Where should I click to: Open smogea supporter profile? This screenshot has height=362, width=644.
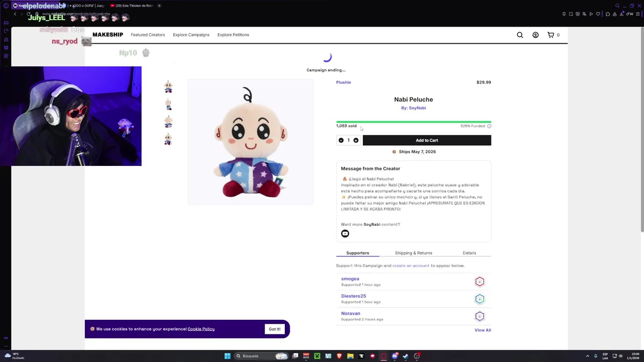click(x=350, y=279)
